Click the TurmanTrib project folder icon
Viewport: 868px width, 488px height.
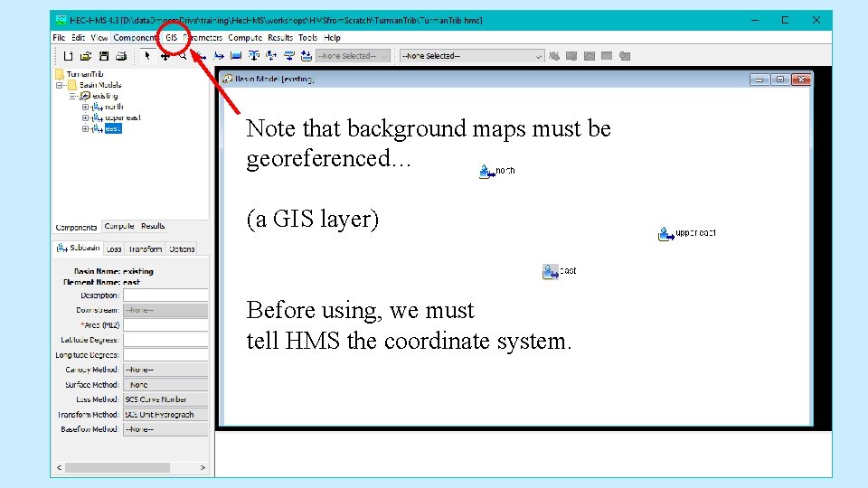(x=60, y=74)
